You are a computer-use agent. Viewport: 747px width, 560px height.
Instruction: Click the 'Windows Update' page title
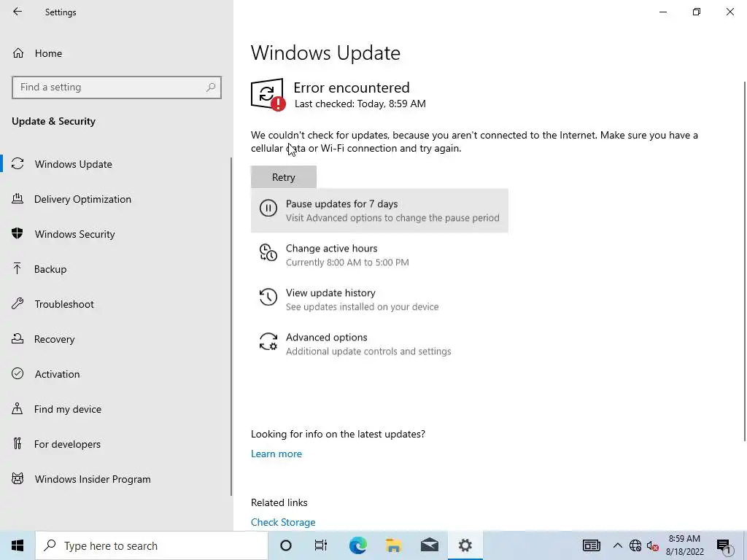coord(325,52)
